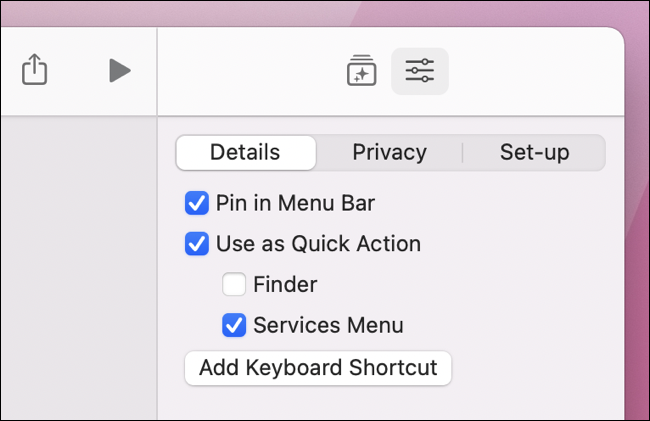
Task: Open the Action Library sidebar icon
Action: click(x=361, y=71)
